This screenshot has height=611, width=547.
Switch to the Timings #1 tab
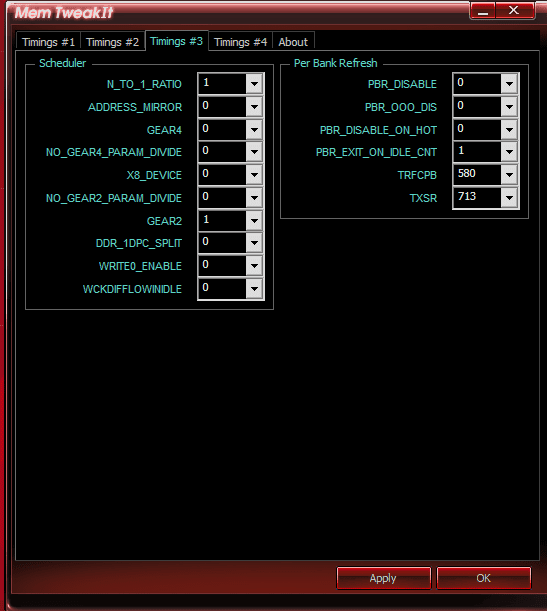[x=48, y=42]
